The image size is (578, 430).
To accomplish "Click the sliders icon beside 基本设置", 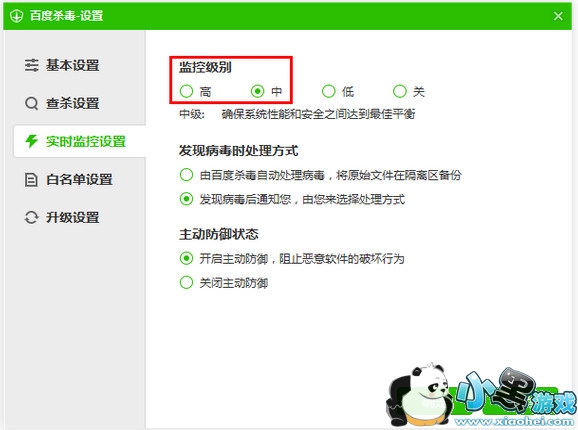I will click(31, 65).
